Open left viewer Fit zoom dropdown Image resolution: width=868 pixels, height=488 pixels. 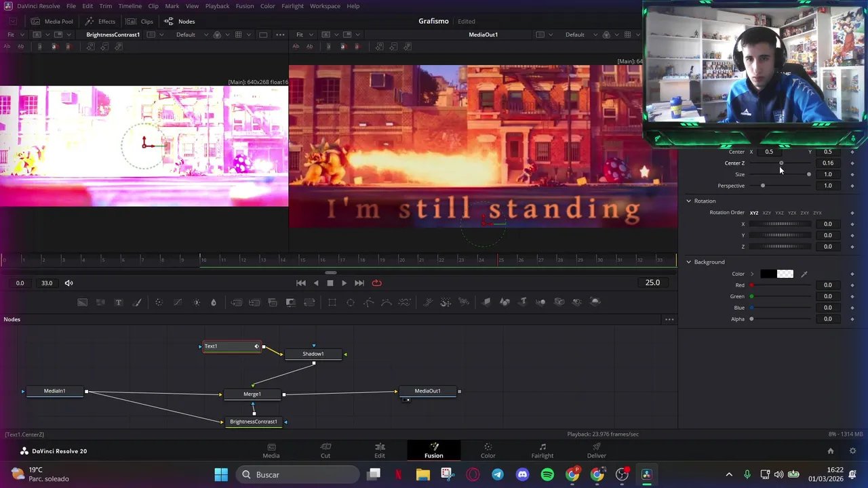(15, 35)
